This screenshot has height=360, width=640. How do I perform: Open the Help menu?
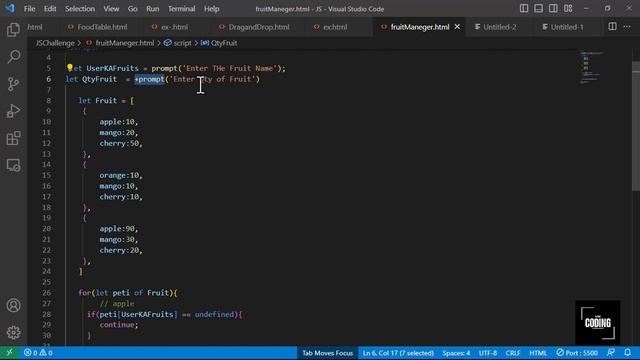pos(211,9)
